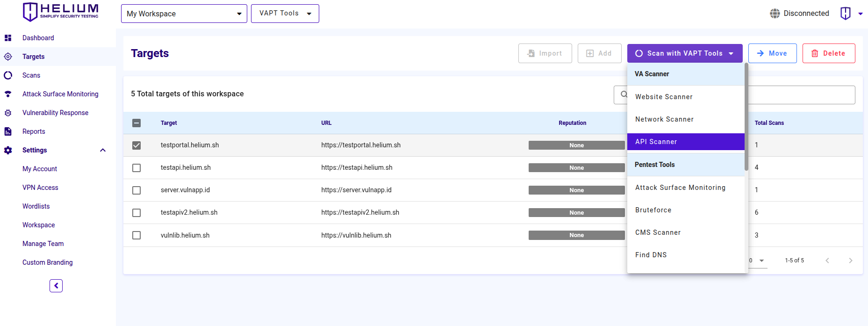Screen dimensions: 868x326
Task: Select Bruteforce from the menu
Action: pos(686,210)
